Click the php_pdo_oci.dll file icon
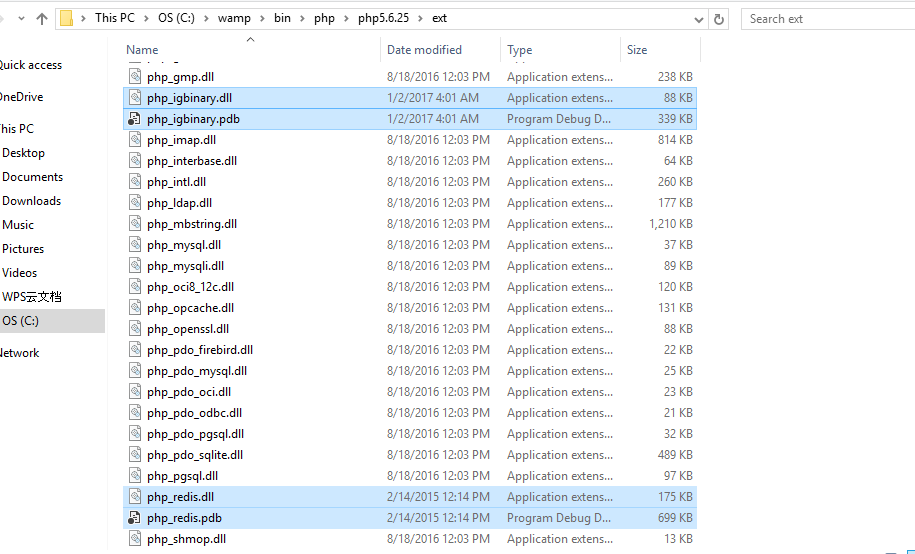This screenshot has height=554, width=915. coord(135,392)
